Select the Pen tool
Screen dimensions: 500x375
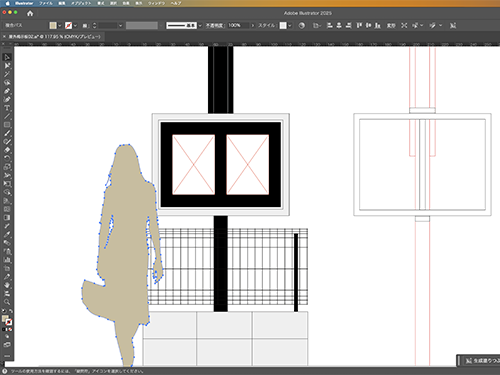pyautogui.click(x=7, y=91)
